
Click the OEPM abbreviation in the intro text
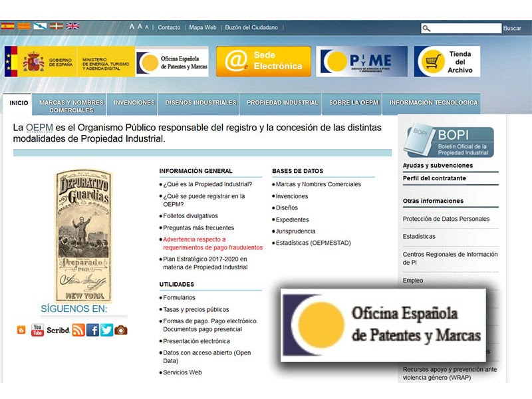39,128
